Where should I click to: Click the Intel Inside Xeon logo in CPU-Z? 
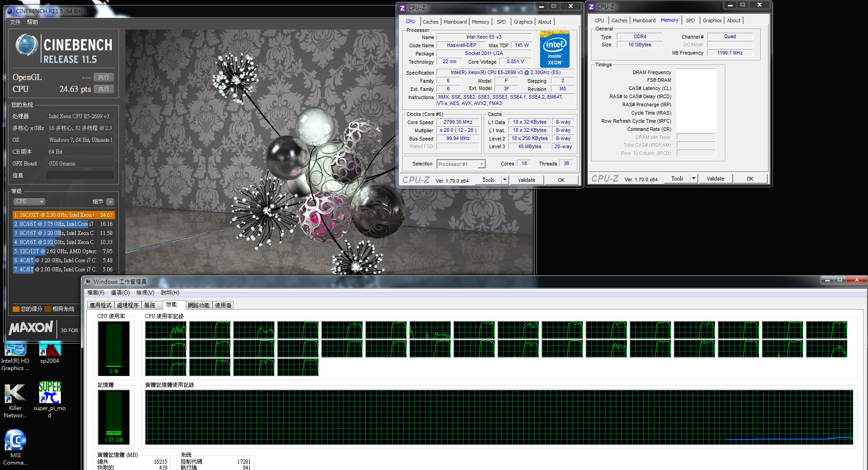[555, 50]
